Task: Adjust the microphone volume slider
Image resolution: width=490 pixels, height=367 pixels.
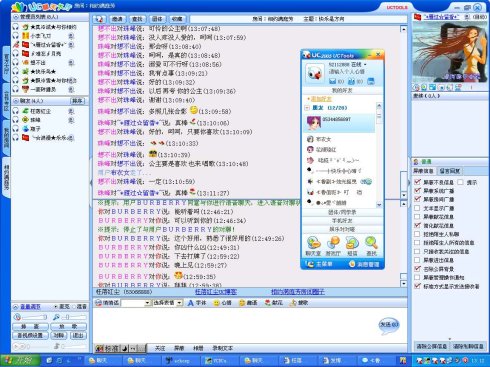Action: pos(74,317)
